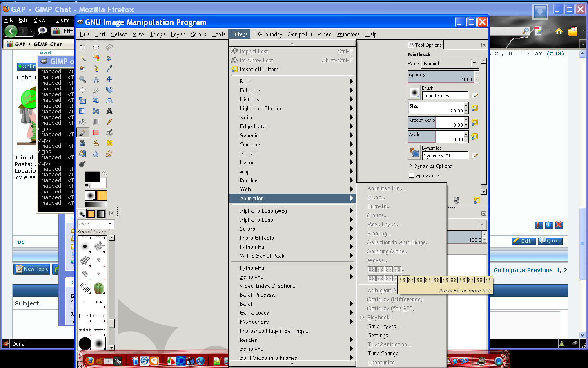
Task: Click the Round Fuzzy brush name field
Action: pos(445,96)
